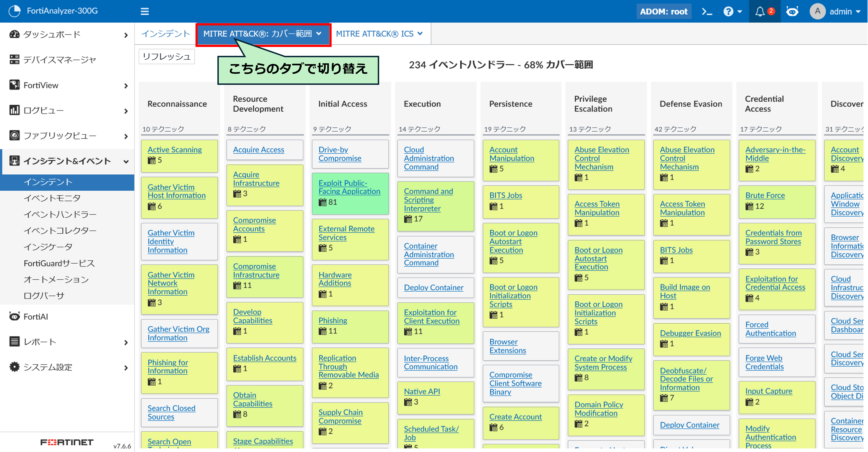
Task: Click the event handler icon under Active Scanning
Action: coord(152,160)
